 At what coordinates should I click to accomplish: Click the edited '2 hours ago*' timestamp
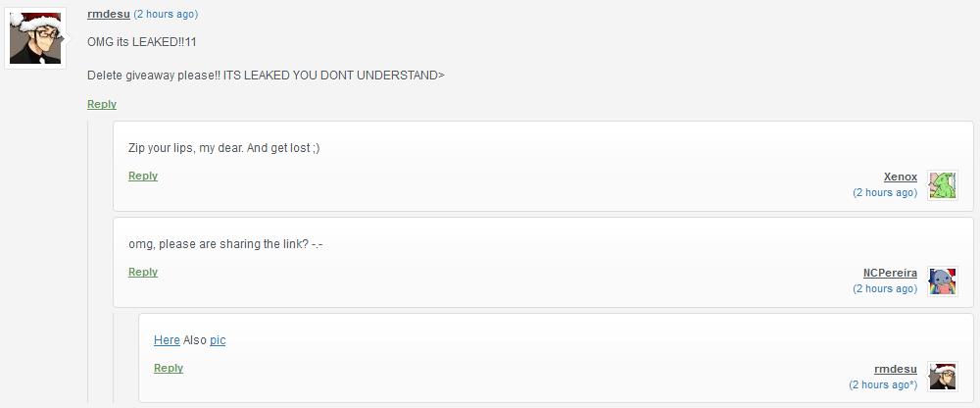tap(883, 384)
